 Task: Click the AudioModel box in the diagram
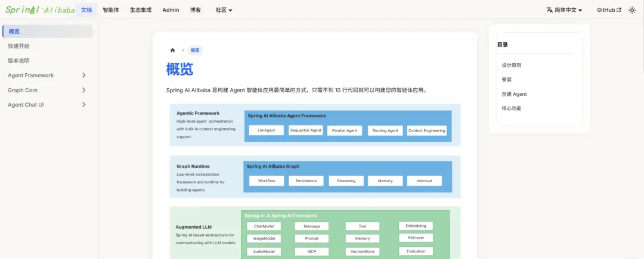[264, 252]
